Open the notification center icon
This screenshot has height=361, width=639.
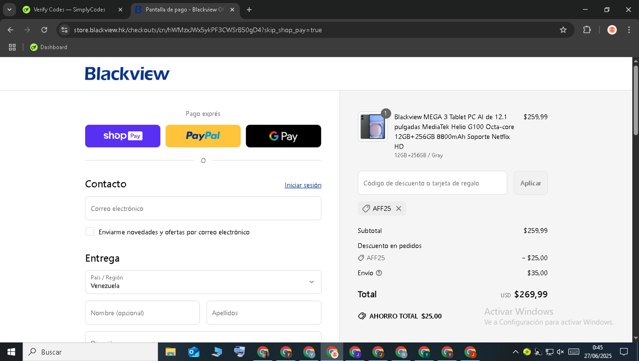[x=624, y=352]
